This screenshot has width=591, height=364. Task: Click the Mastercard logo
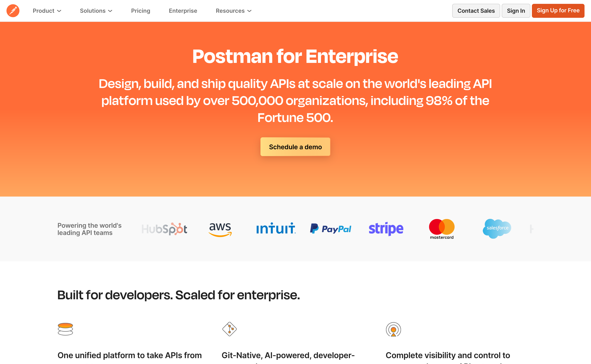[x=442, y=229]
